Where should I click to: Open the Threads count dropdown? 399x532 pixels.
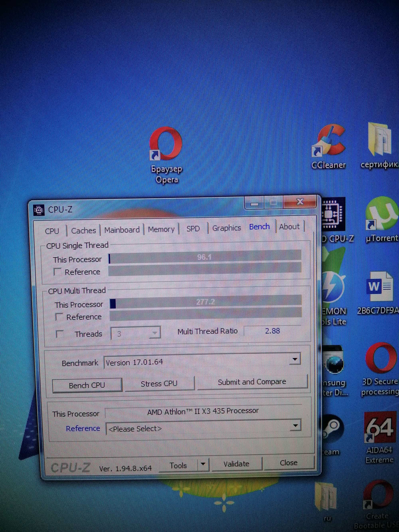136,333
